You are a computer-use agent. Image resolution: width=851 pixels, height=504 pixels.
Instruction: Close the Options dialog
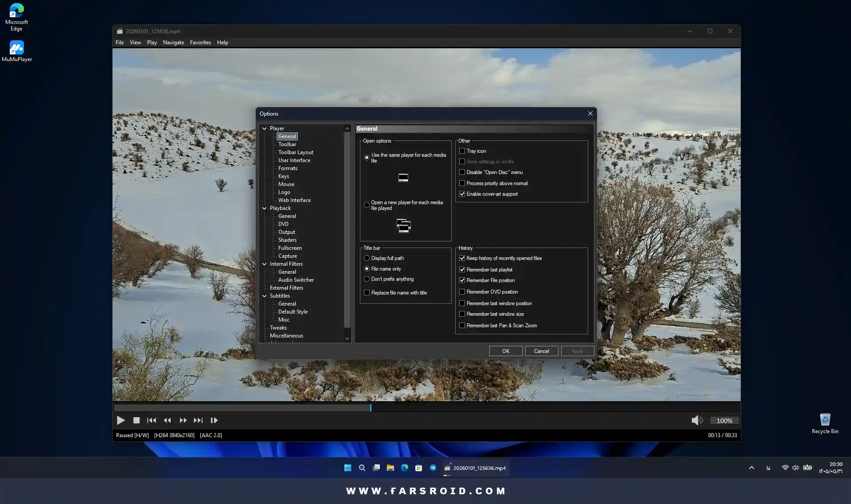pos(590,113)
